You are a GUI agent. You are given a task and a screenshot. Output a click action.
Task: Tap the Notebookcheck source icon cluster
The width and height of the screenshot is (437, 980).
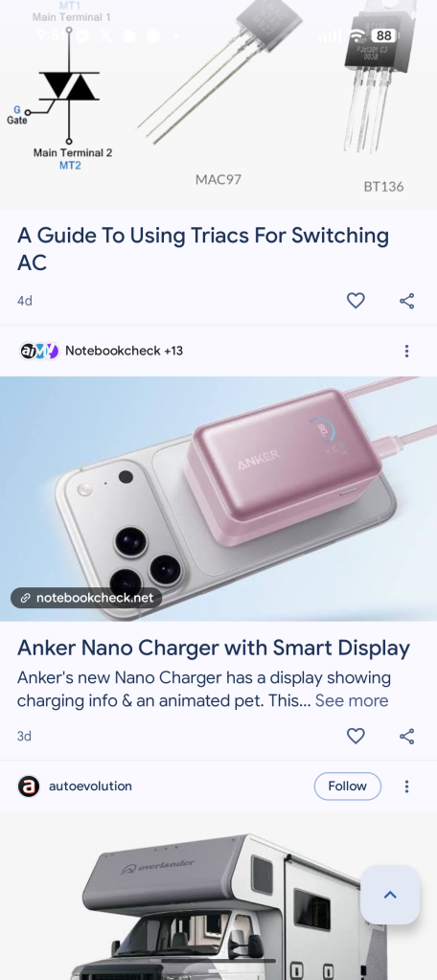click(38, 351)
